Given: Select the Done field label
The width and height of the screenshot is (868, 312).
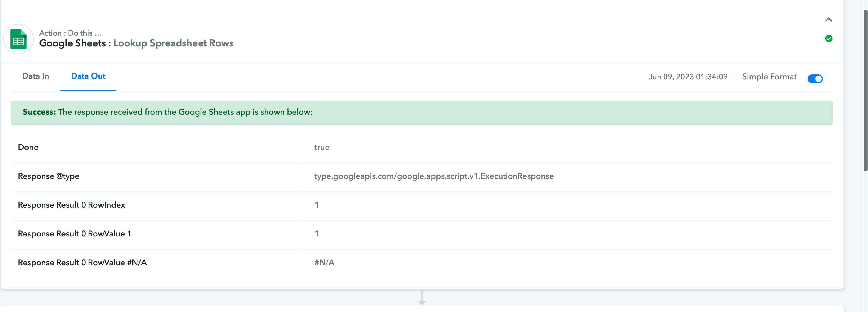Looking at the screenshot, I should (28, 147).
